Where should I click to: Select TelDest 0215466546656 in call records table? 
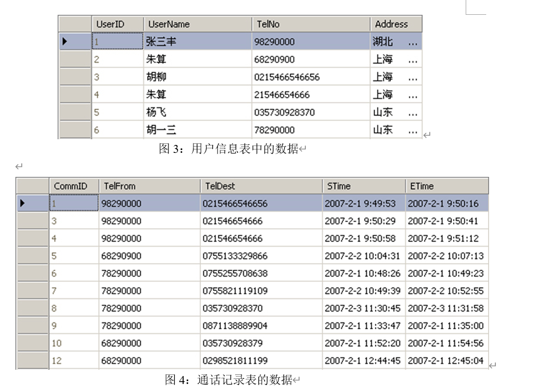tap(261, 203)
